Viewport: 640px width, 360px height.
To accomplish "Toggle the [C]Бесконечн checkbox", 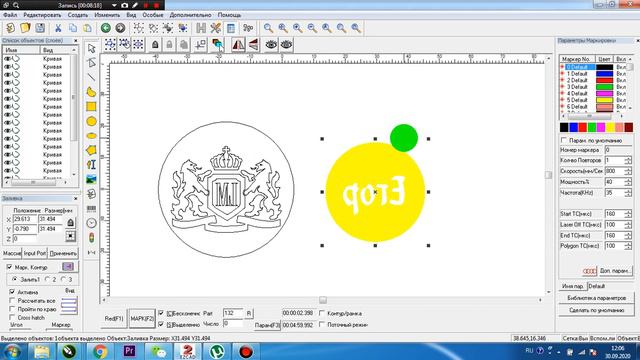I will 161,313.
